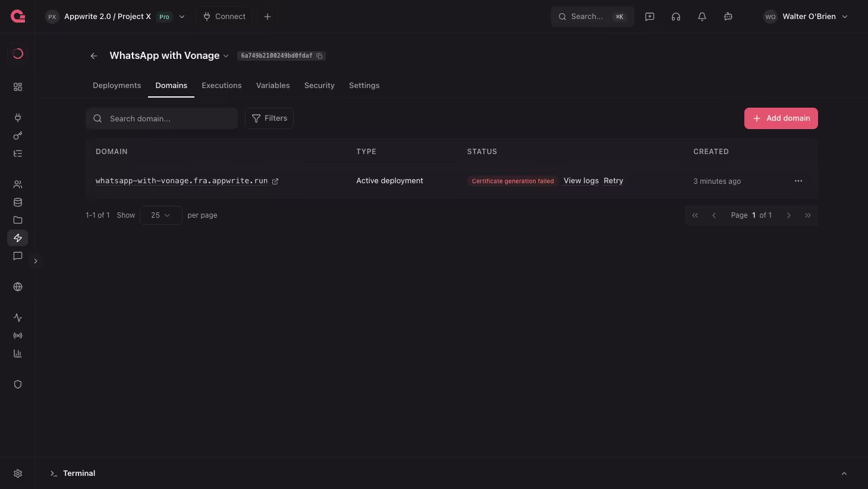The height and width of the screenshot is (489, 868).
Task: Click the DOMAIN column header
Action: click(112, 152)
